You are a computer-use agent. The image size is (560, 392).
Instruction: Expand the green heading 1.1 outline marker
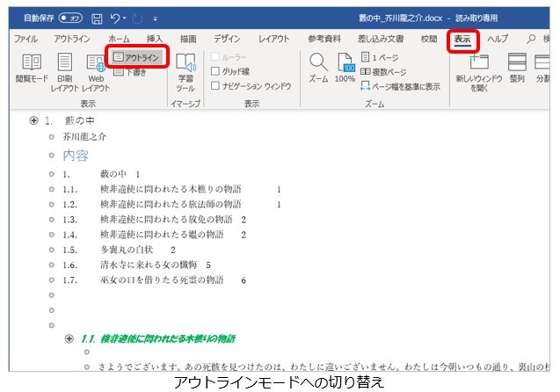[69, 338]
